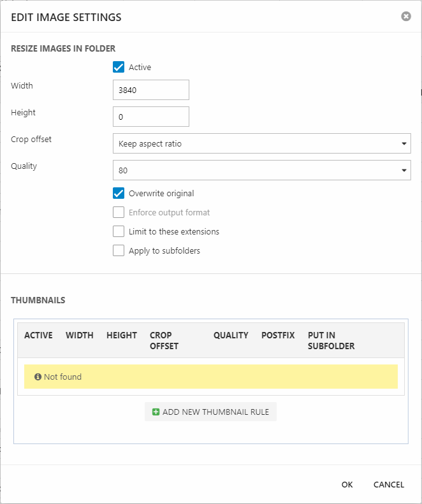This screenshot has width=422, height=504.
Task: Select the WIDTH column header in thumbnails table
Action: (80, 335)
